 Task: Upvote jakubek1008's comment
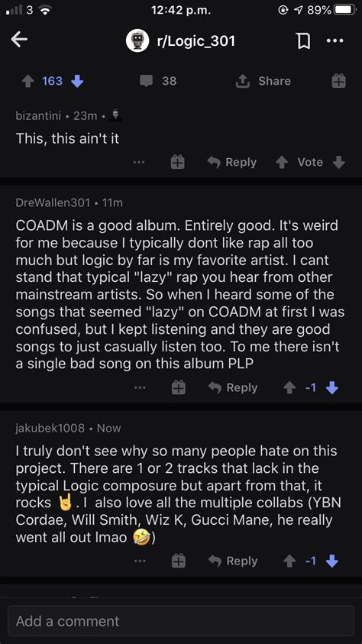[x=289, y=561]
